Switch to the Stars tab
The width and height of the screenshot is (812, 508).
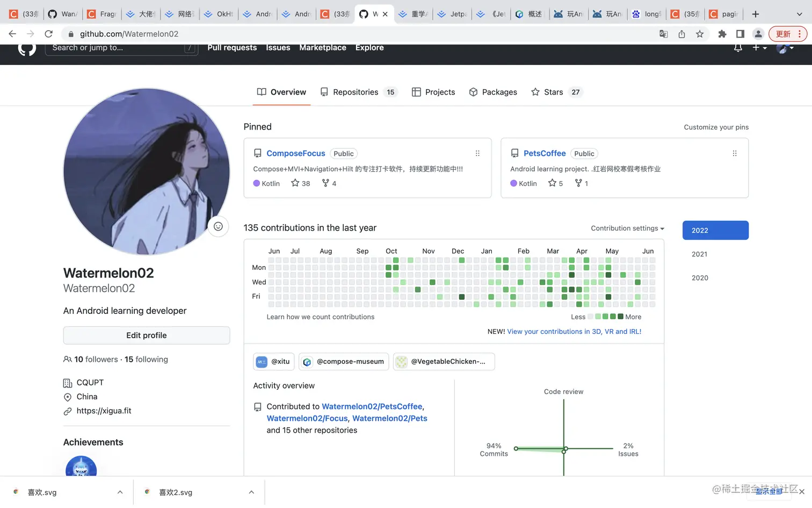[x=556, y=92]
